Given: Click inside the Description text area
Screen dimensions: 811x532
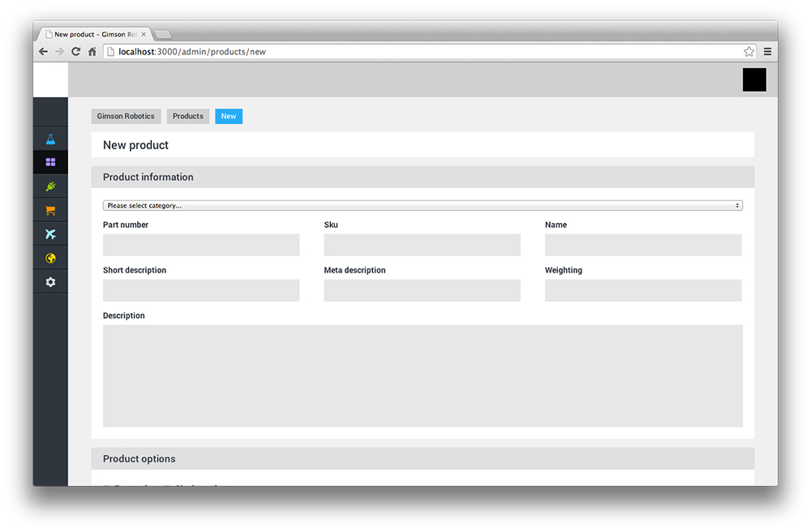Looking at the screenshot, I should pyautogui.click(x=423, y=375).
